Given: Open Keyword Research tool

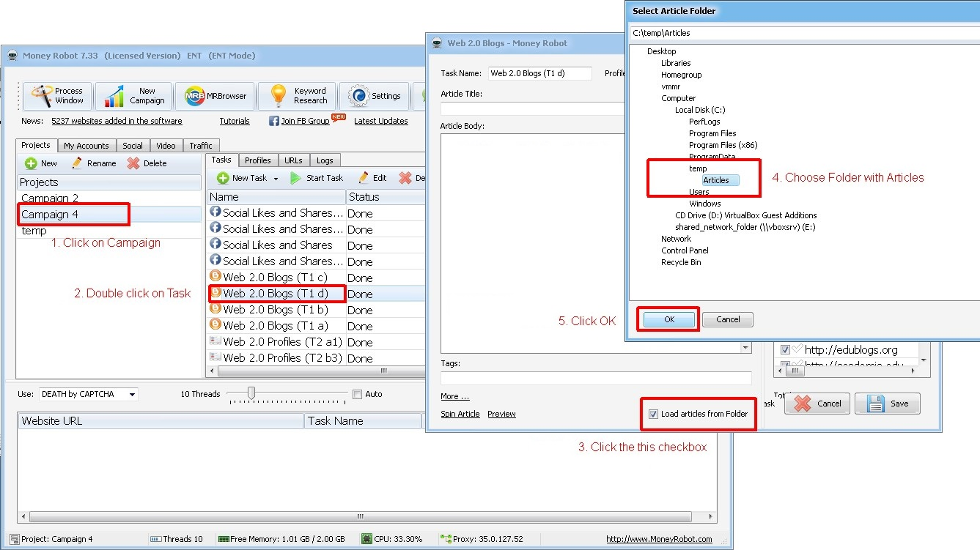Looking at the screenshot, I should coord(298,96).
